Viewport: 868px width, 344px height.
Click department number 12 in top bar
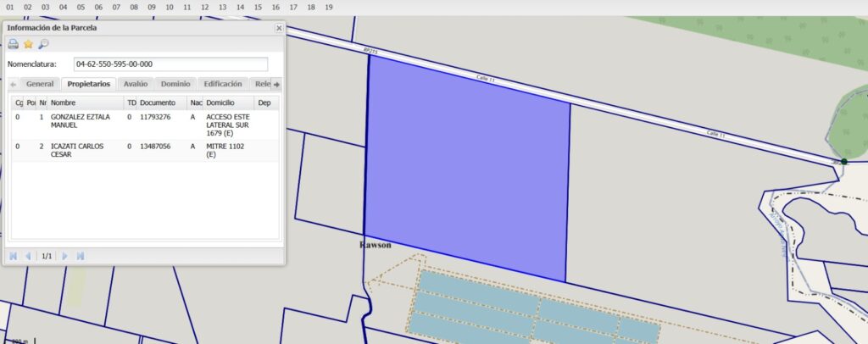[x=205, y=7]
